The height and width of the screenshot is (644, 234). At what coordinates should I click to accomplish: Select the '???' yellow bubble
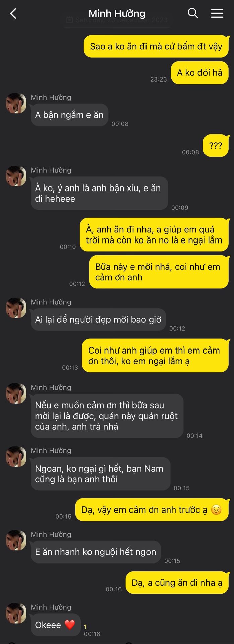pos(216,146)
